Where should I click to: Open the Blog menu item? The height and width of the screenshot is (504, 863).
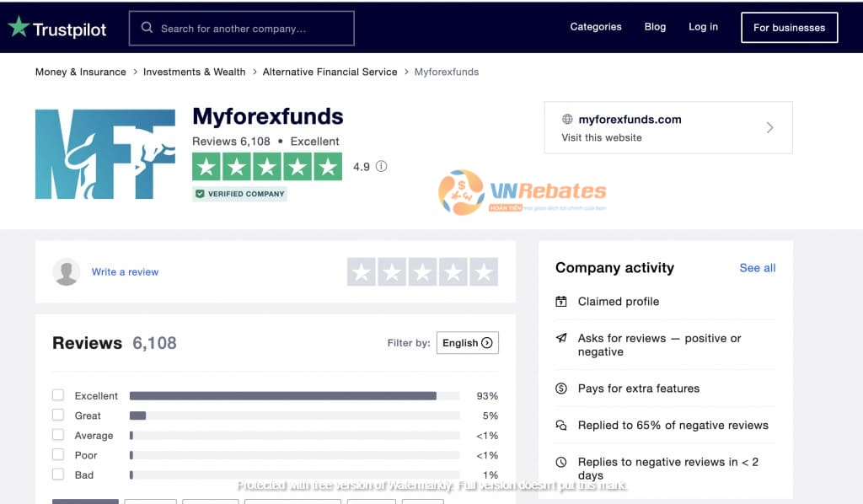[655, 26]
